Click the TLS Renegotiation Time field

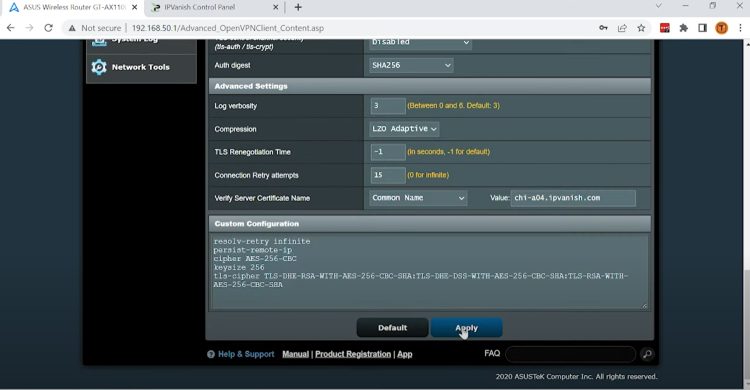point(388,152)
